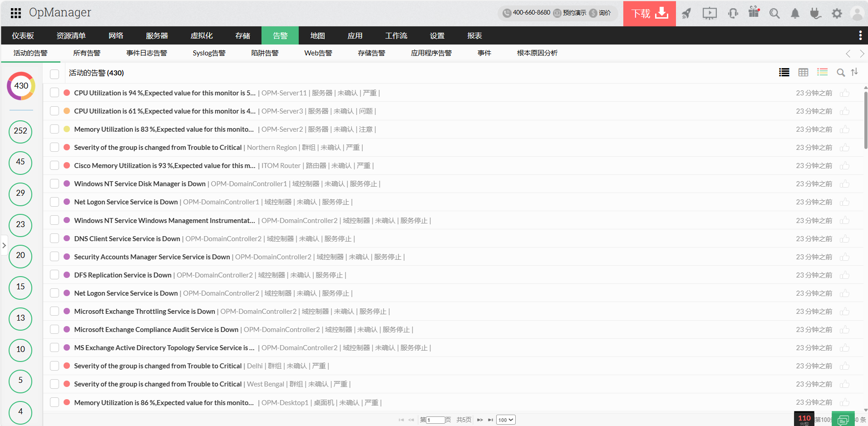Check the Delhi severity alarm
This screenshot has width=868, height=426.
(x=54, y=366)
